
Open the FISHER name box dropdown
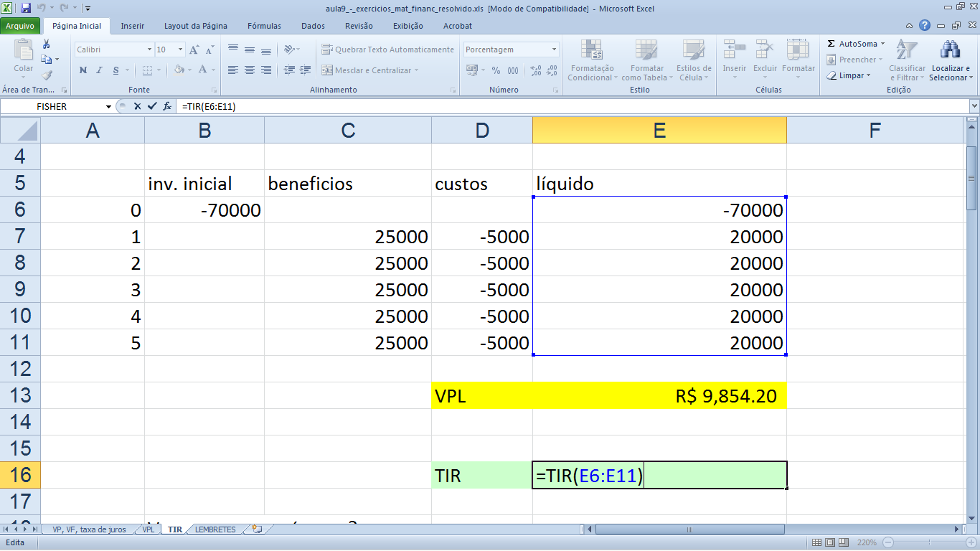pyautogui.click(x=108, y=106)
